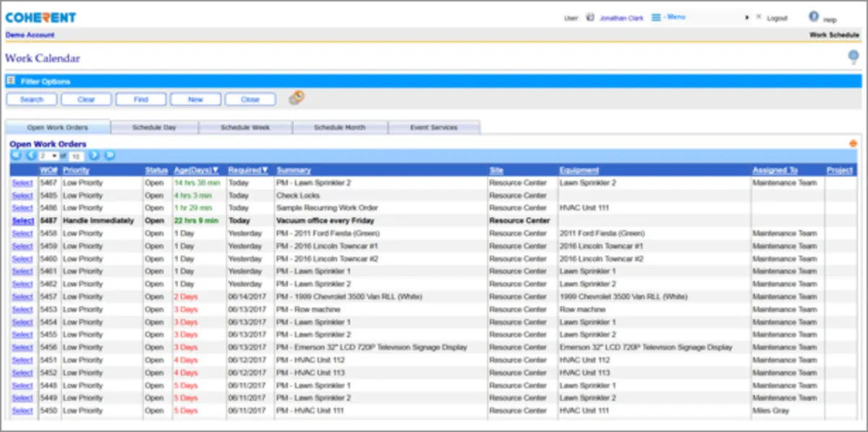This screenshot has height=432, width=868.
Task: Click the user profile icon beside Jonathan Clark
Action: [590, 17]
